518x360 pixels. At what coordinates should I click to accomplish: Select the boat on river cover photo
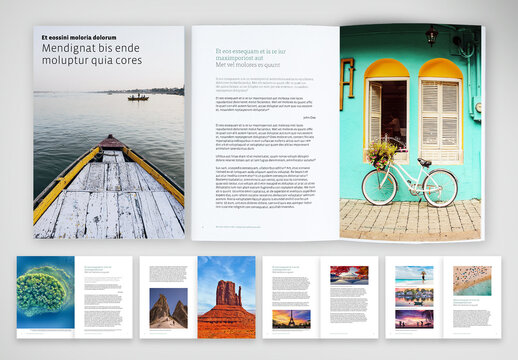(109, 132)
